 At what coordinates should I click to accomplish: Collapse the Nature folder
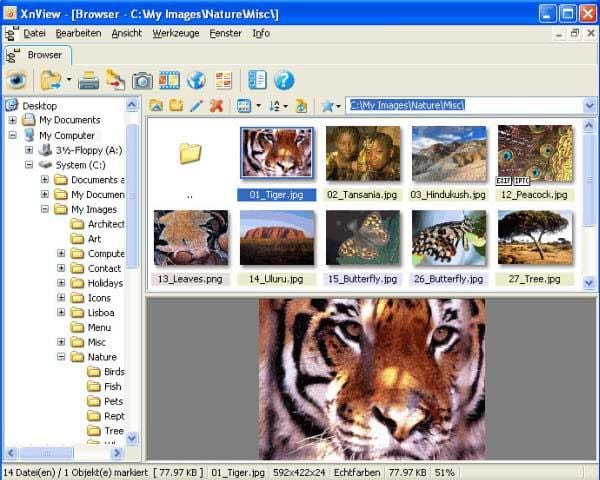point(61,357)
